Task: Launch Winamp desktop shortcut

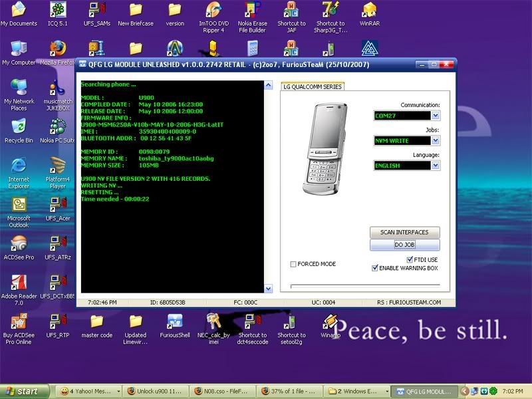Action: pyautogui.click(x=330, y=326)
